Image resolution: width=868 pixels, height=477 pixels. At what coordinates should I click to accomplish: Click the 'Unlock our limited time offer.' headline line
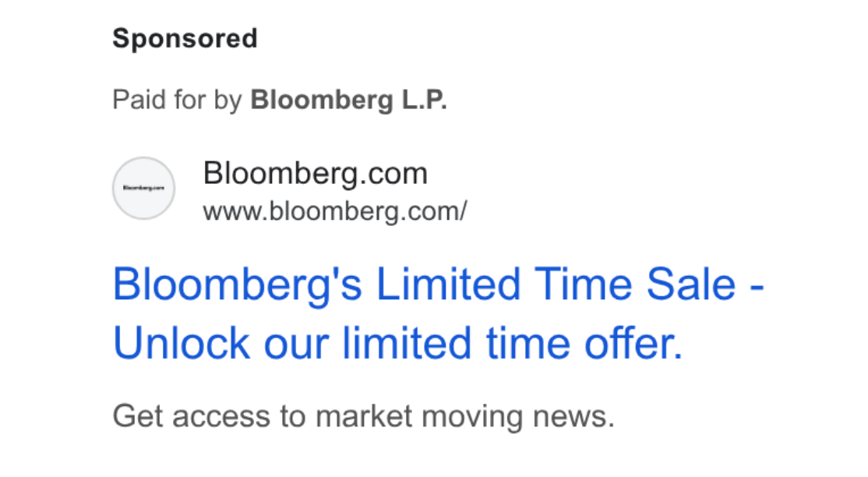pyautogui.click(x=398, y=344)
